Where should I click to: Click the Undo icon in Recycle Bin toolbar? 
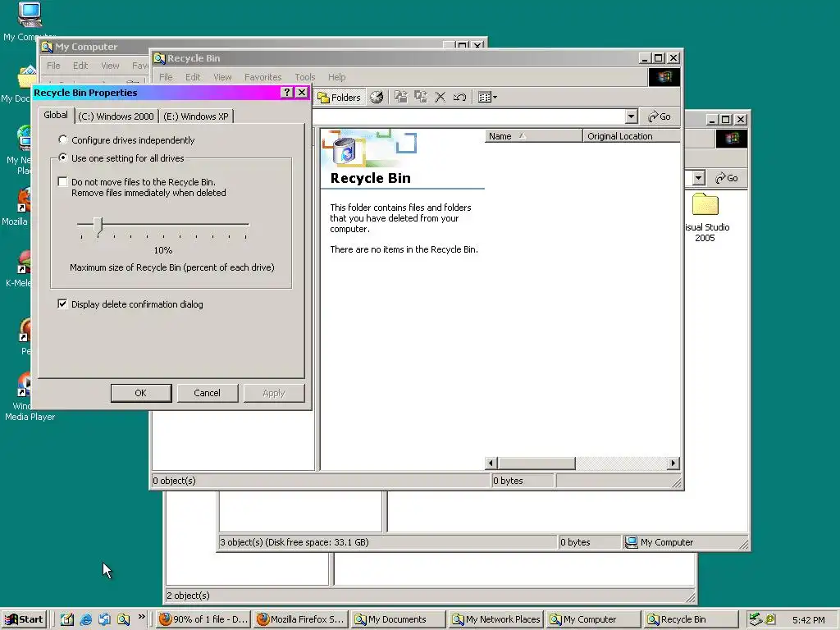459,97
